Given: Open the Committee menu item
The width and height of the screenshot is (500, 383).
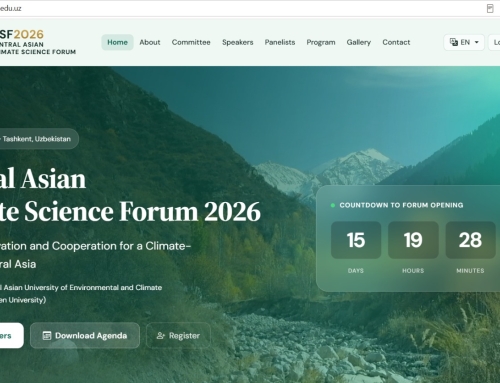Looking at the screenshot, I should (x=191, y=42).
